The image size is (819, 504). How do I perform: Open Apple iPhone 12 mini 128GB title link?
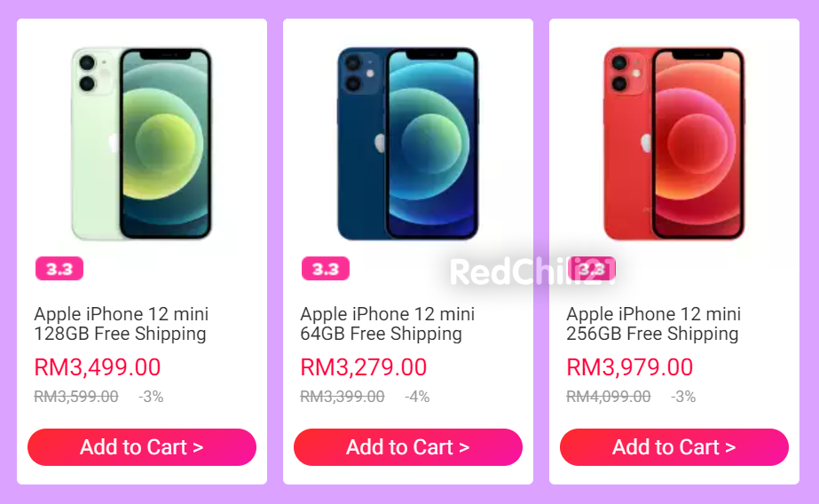pyautogui.click(x=122, y=324)
